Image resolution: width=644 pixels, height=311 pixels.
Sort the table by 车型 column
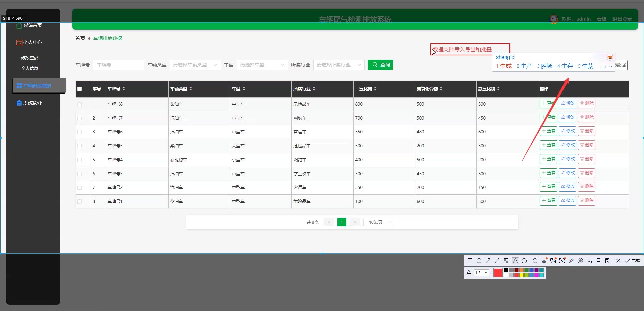coord(244,89)
